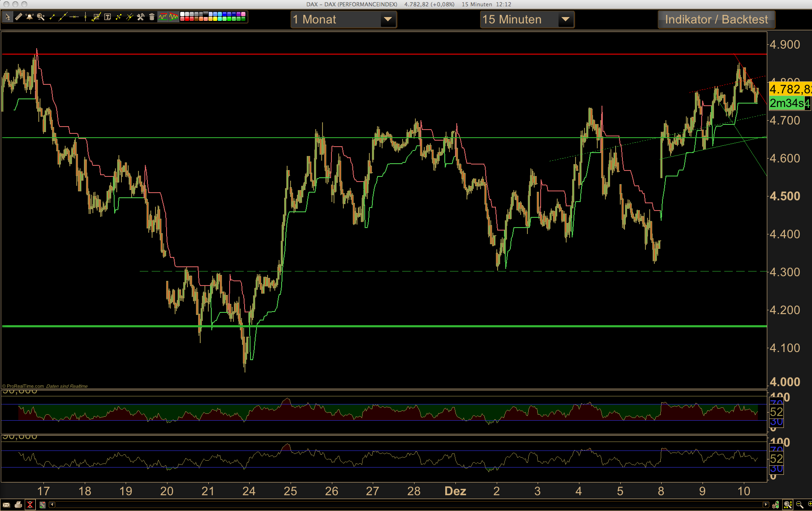Click the current price label 4.782,8

point(790,89)
